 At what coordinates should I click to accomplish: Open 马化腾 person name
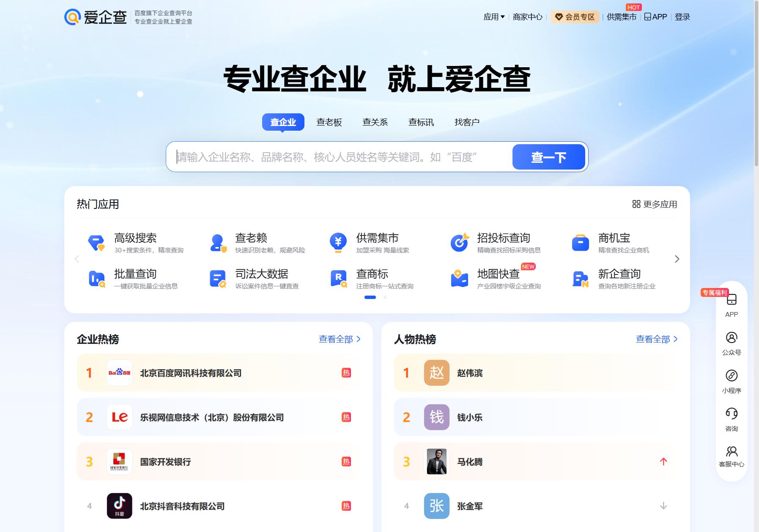click(x=470, y=462)
